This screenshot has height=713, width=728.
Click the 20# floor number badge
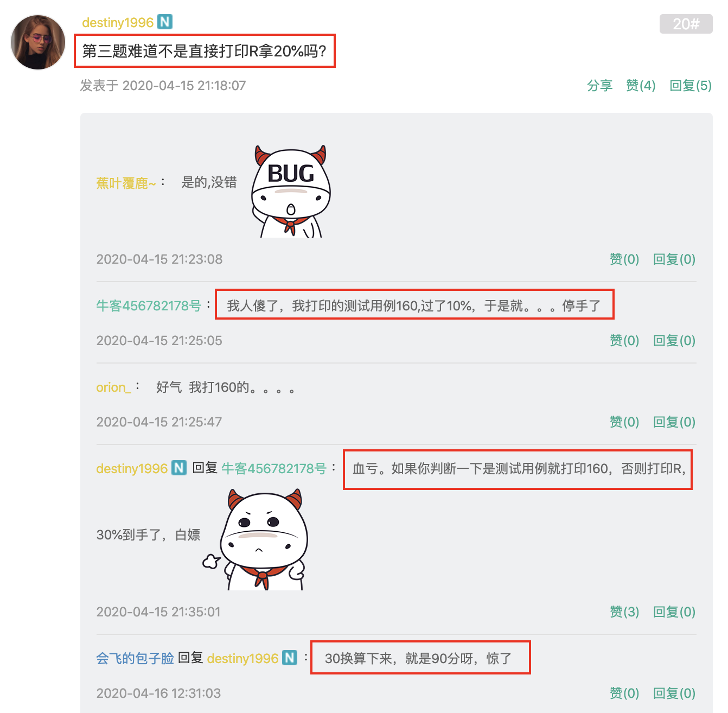[x=686, y=24]
